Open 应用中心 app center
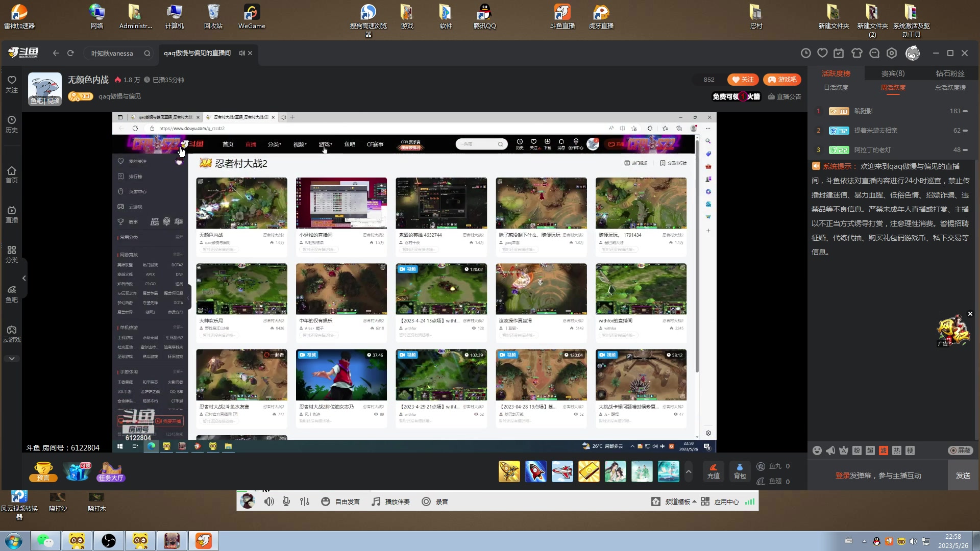The image size is (980, 551). point(720,502)
